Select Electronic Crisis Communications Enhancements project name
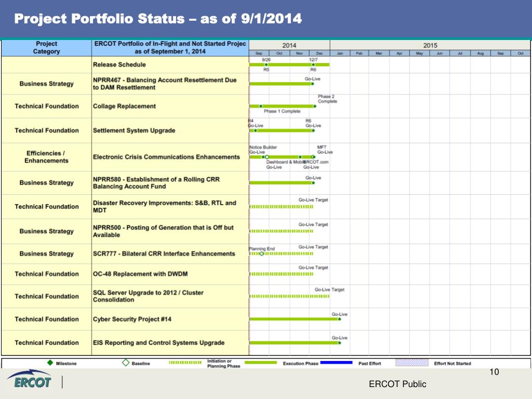Screen dimensions: 532x399 (166, 157)
